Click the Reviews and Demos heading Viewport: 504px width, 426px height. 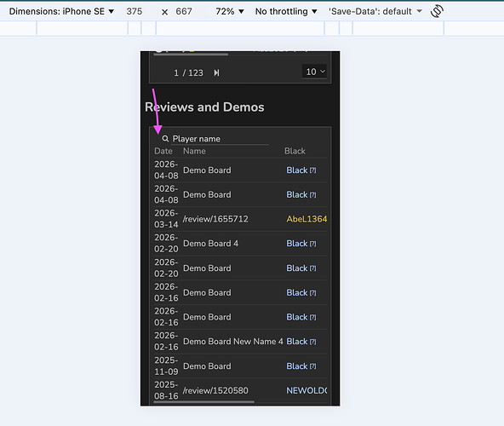coord(204,107)
